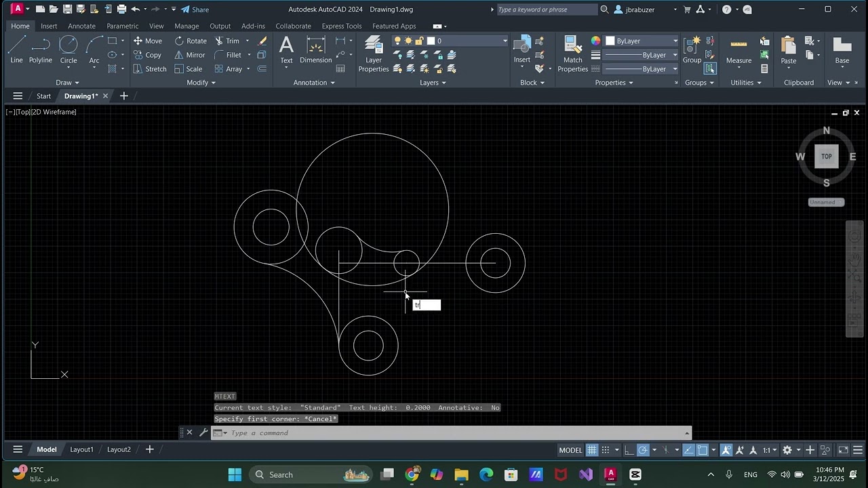This screenshot has height=488, width=868.
Task: Click the keyword search box
Action: coord(547,9)
